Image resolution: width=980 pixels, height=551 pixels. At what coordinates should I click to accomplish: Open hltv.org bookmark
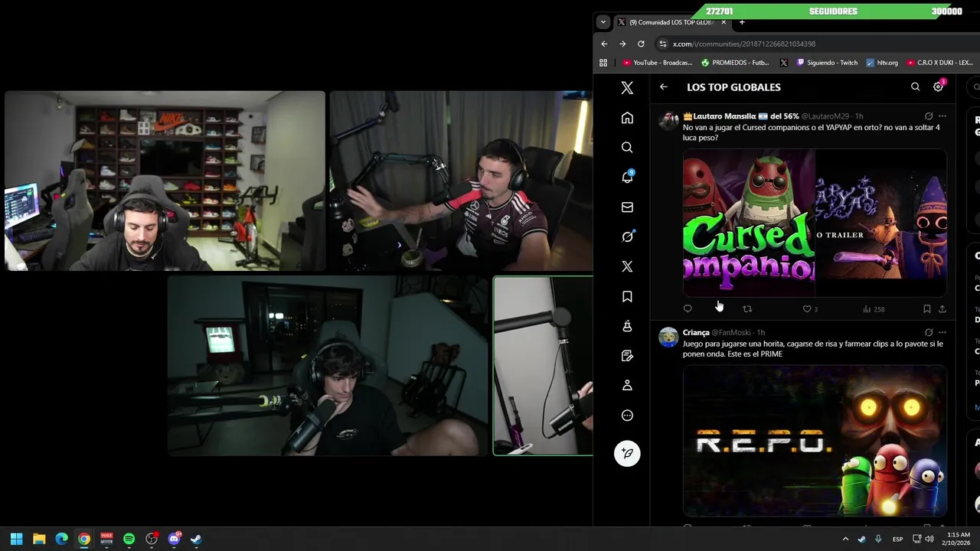pos(882,63)
